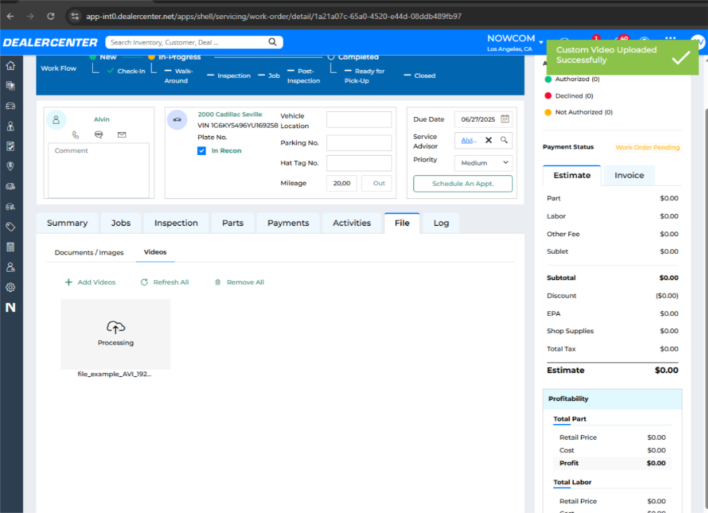The width and height of the screenshot is (708, 513).
Task: Open the price tag icon in sidebar
Action: 10,227
